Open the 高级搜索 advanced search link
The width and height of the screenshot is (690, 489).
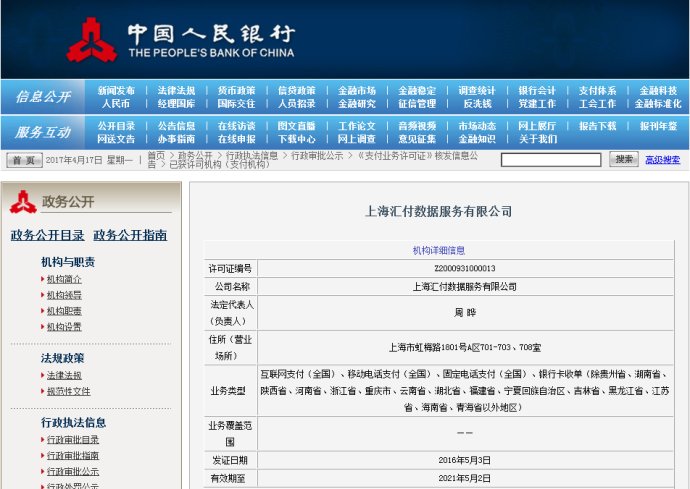[x=662, y=160]
